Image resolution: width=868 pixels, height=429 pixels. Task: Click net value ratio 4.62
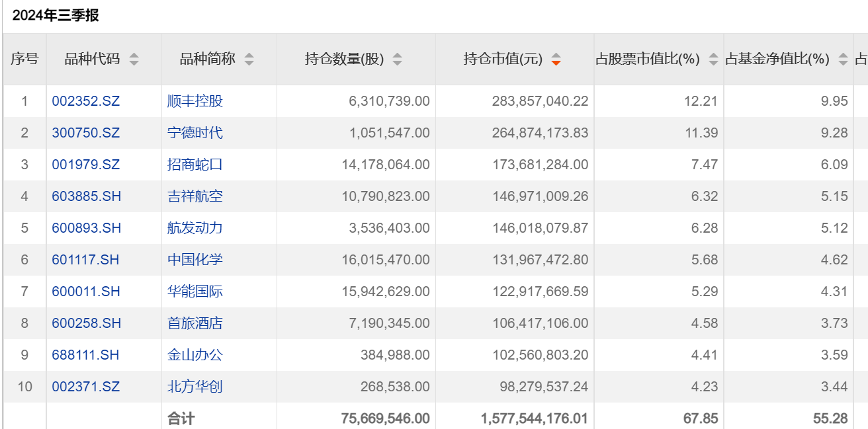click(834, 260)
